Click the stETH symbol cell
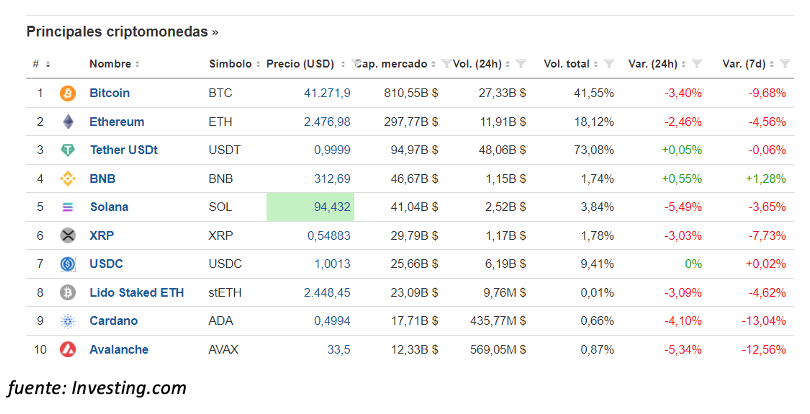This screenshot has width=810, height=414. (225, 293)
